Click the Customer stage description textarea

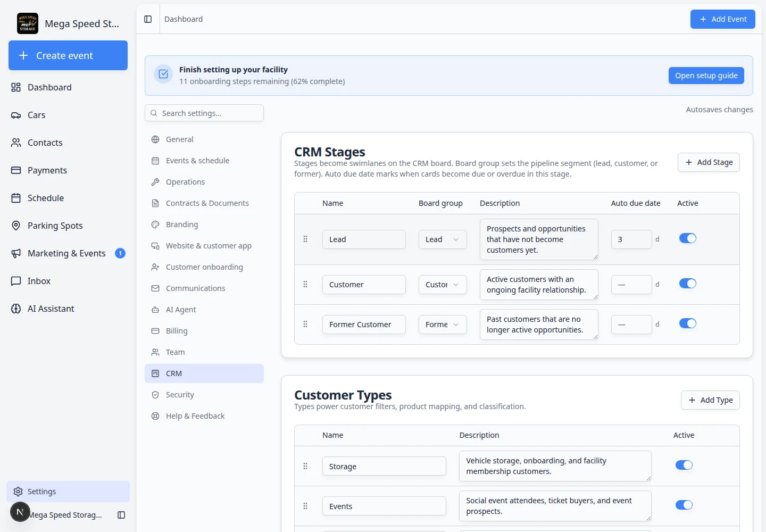pos(539,285)
